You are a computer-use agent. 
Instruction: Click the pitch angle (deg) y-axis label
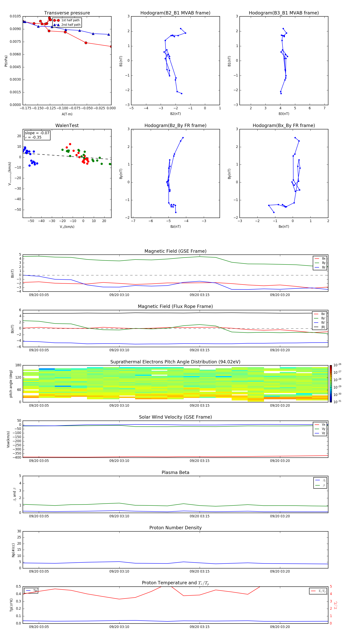tap(11, 384)
